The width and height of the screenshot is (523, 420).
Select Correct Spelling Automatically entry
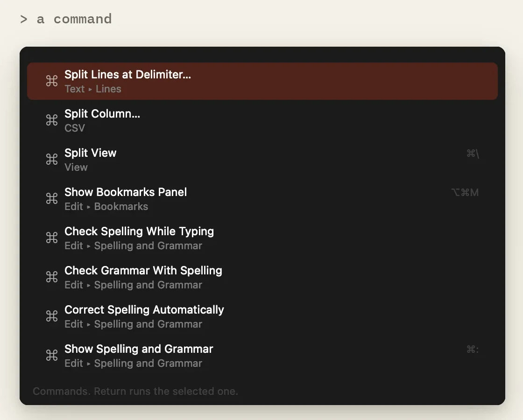tap(262, 316)
